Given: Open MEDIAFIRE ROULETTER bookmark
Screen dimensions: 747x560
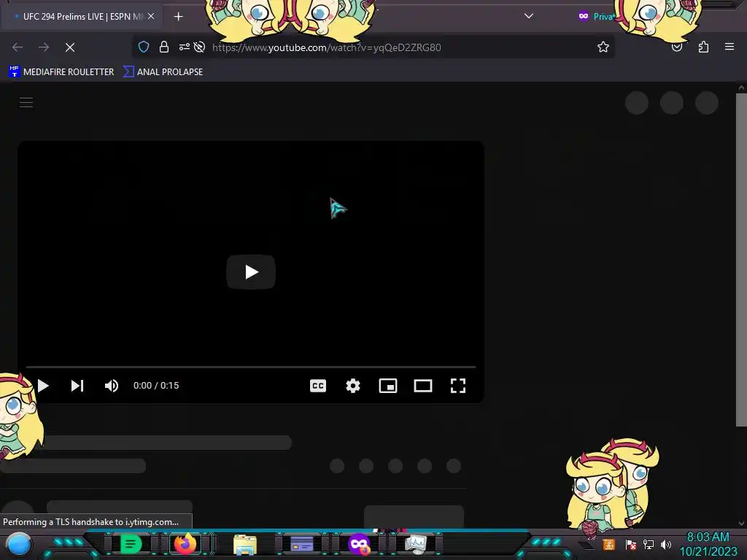Looking at the screenshot, I should pos(61,72).
